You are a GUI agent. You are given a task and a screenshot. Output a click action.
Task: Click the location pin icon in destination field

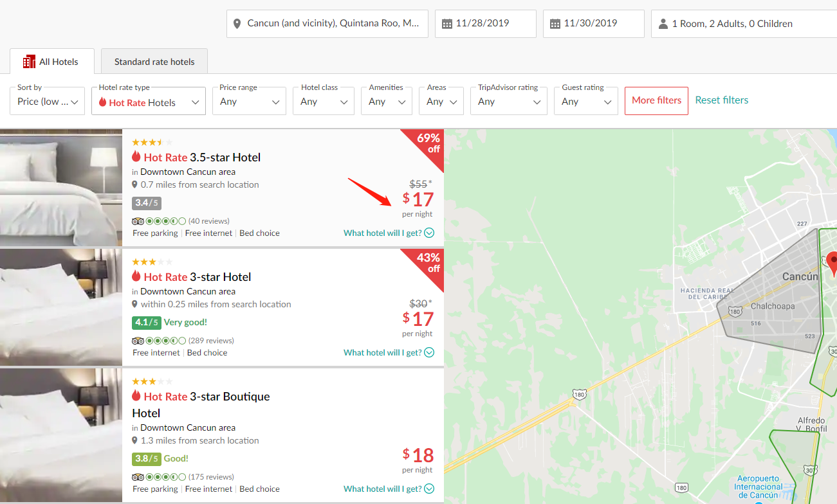click(x=238, y=23)
